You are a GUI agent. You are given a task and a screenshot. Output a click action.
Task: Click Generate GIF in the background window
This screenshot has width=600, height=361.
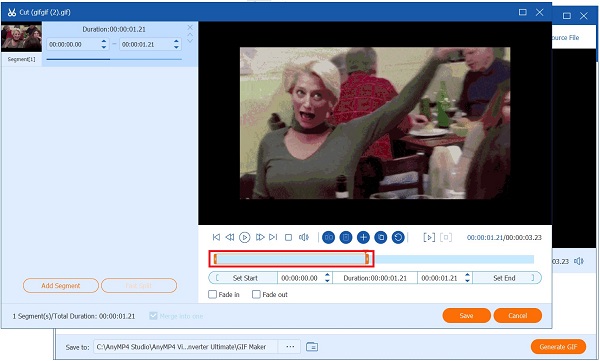point(558,347)
